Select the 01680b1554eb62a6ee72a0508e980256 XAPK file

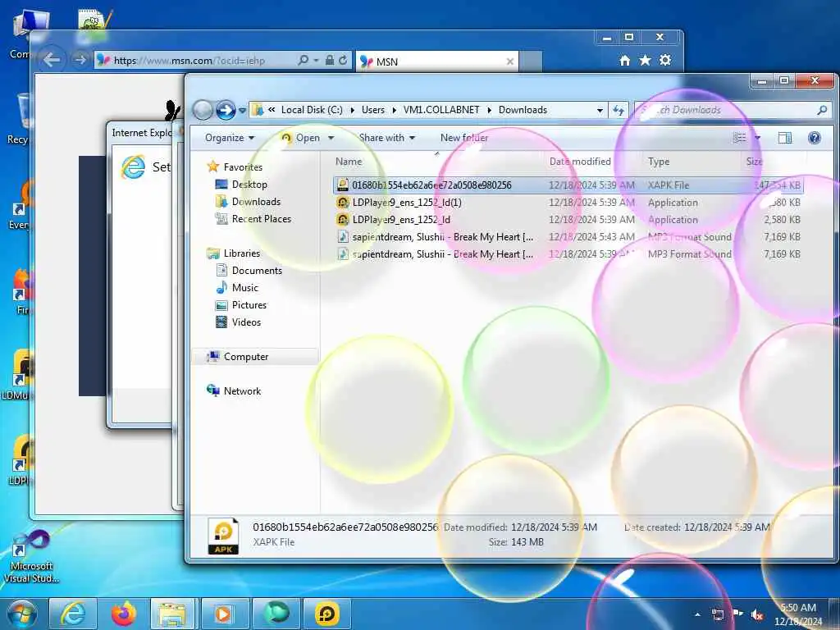(568, 185)
